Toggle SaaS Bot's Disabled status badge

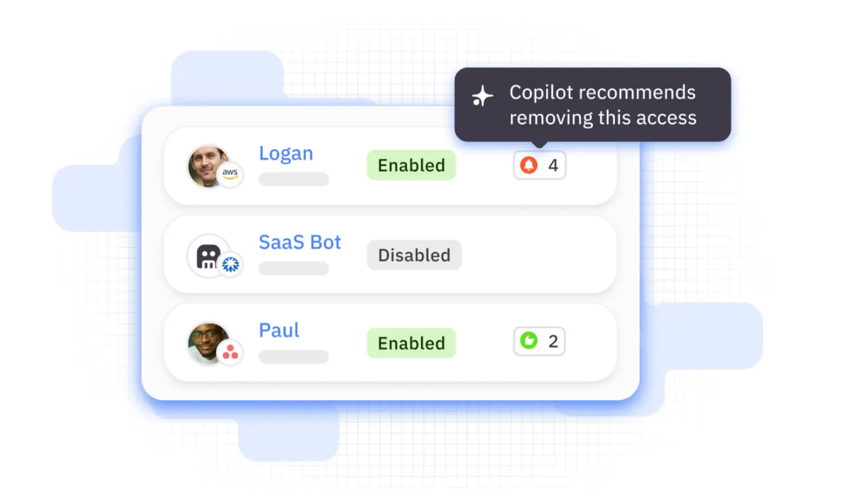point(414,255)
